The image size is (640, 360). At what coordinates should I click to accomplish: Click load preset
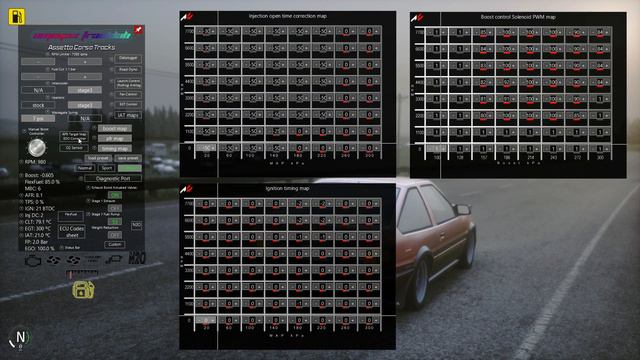click(x=98, y=158)
